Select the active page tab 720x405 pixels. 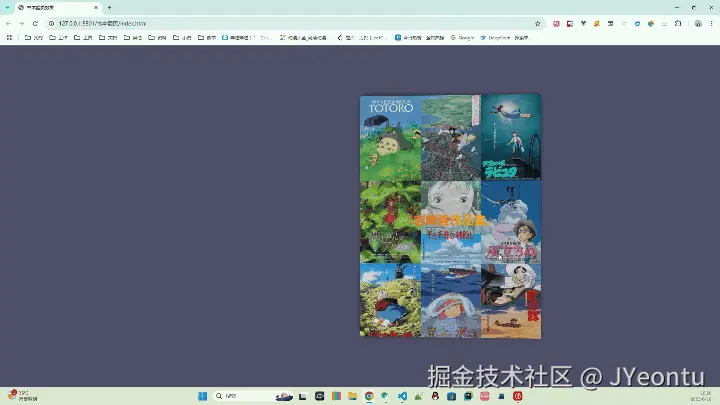click(x=58, y=8)
